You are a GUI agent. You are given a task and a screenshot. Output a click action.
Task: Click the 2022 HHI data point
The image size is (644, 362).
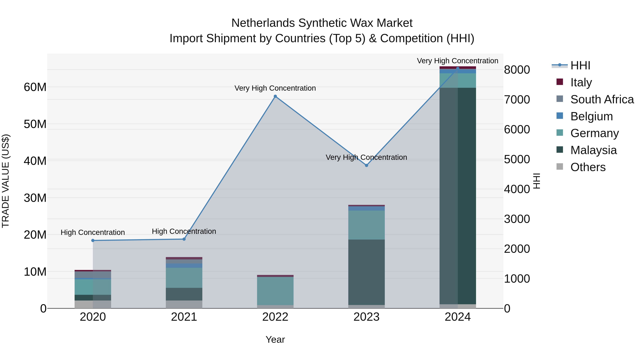pos(275,96)
